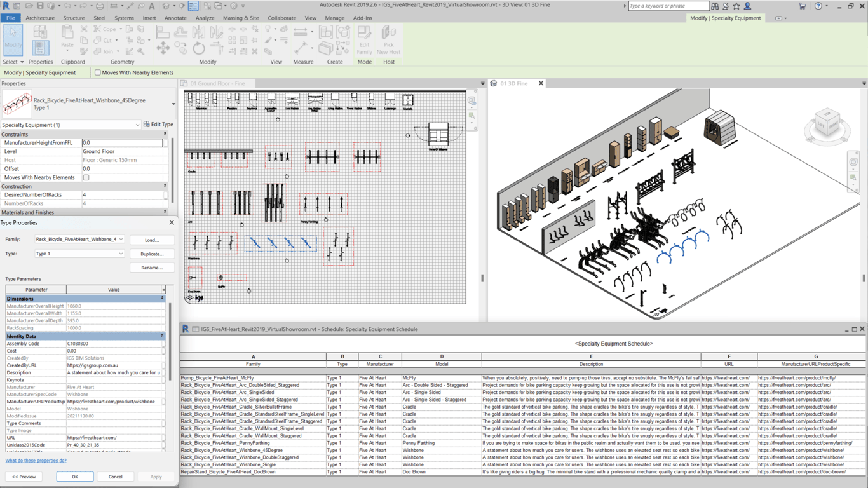Toggle Moves With Nearby Elements property checkbox

click(86, 178)
